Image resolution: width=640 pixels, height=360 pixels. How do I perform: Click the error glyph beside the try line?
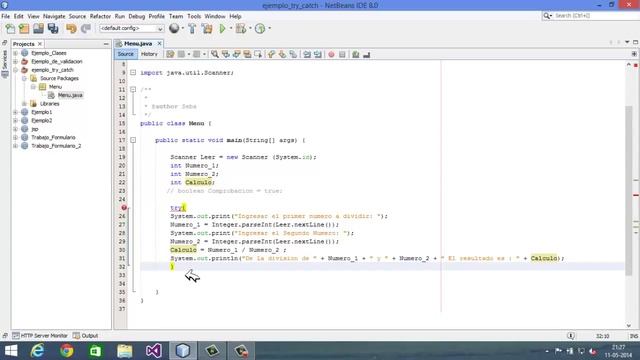[x=124, y=208]
